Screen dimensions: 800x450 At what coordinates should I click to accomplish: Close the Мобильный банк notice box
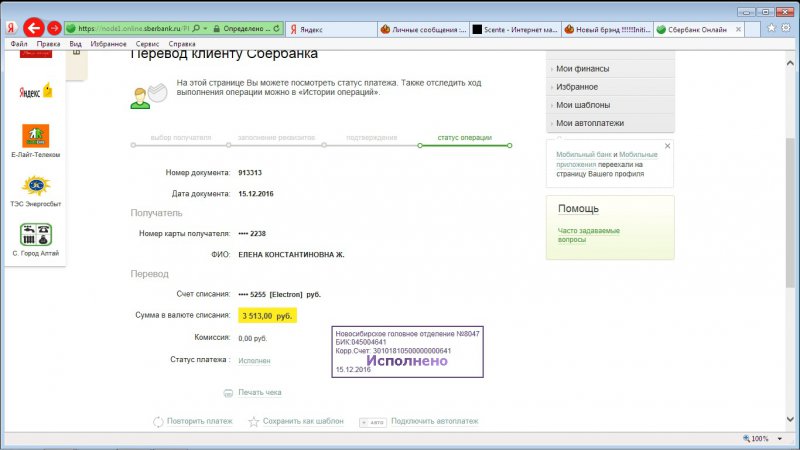(x=667, y=146)
